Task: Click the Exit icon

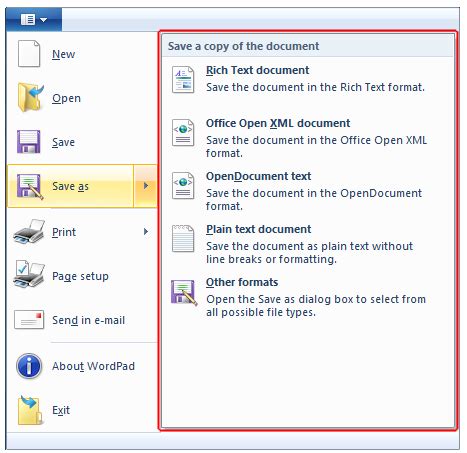Action: 30,410
